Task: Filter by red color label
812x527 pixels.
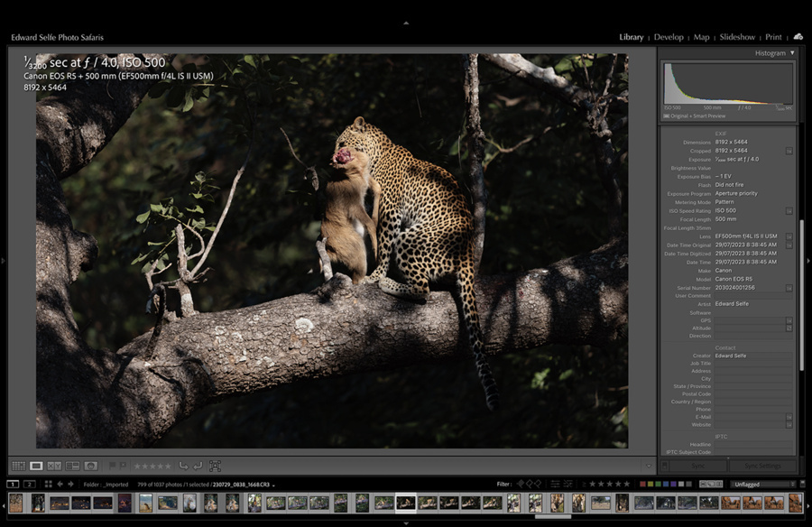Action: tap(642, 484)
